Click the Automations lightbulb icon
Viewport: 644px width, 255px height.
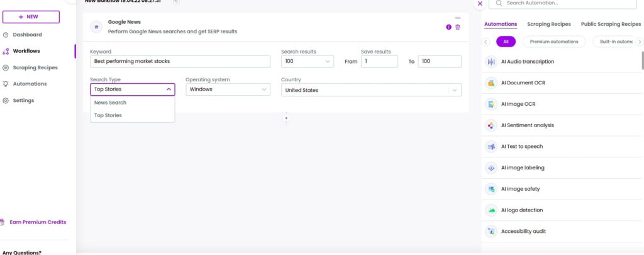click(6, 84)
